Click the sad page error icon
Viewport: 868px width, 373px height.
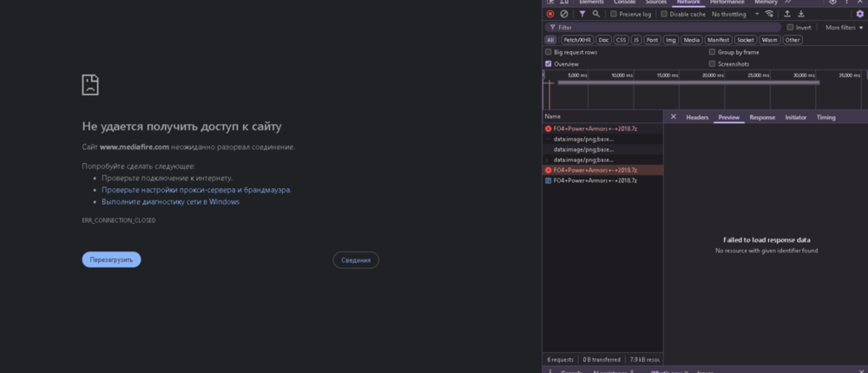tap(90, 85)
